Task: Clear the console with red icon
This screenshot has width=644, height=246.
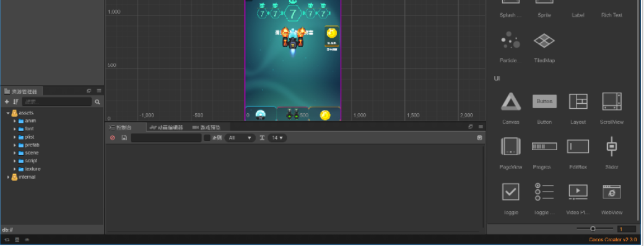Action: pyautogui.click(x=113, y=138)
